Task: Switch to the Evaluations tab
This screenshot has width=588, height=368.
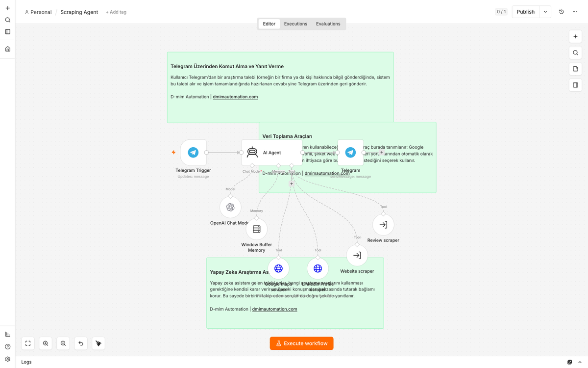Action: 328,24
